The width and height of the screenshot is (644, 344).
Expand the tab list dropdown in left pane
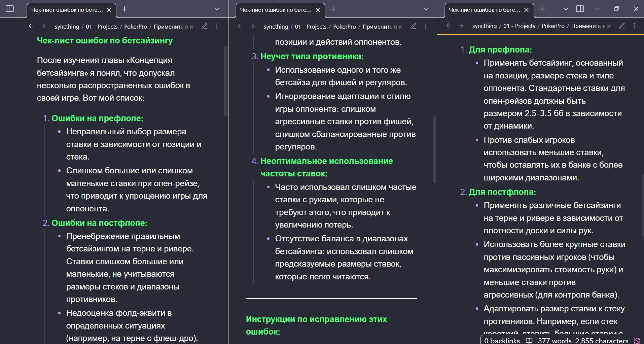(217, 9)
